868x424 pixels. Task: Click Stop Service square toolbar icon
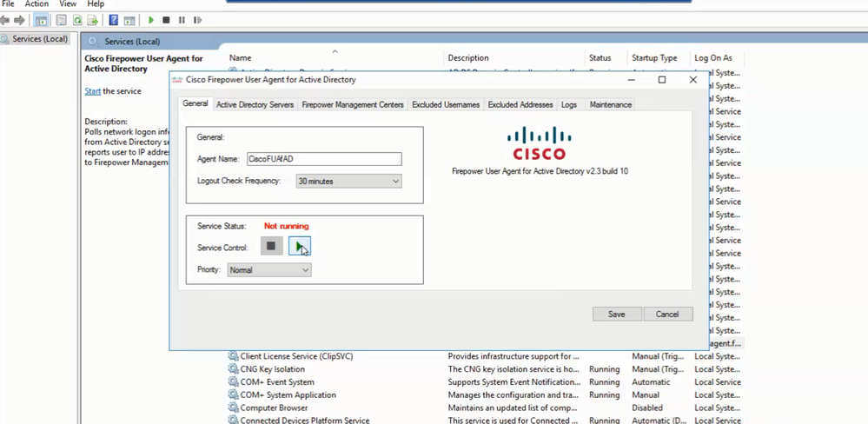166,21
